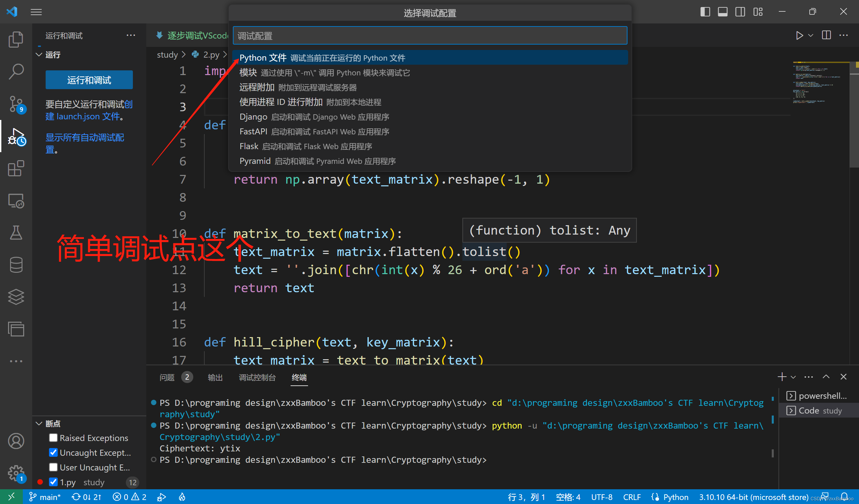859x504 pixels.
Task: Click the 调试配置 search input field
Action: tap(429, 36)
